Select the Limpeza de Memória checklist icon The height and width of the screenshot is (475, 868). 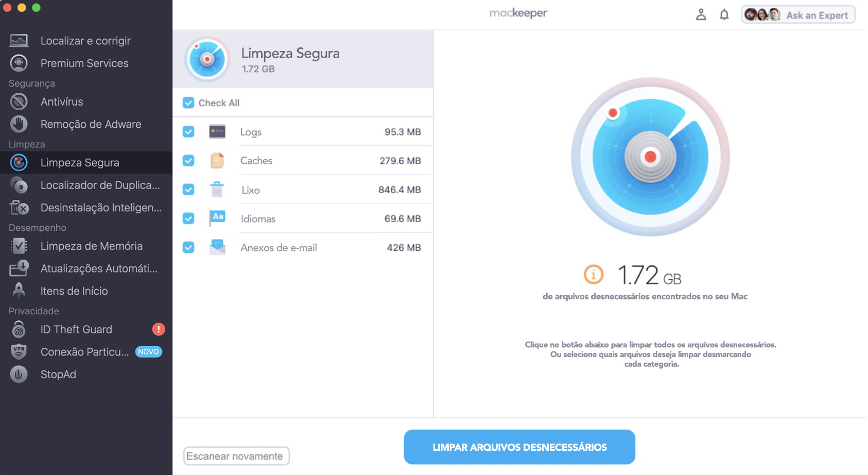(19, 246)
